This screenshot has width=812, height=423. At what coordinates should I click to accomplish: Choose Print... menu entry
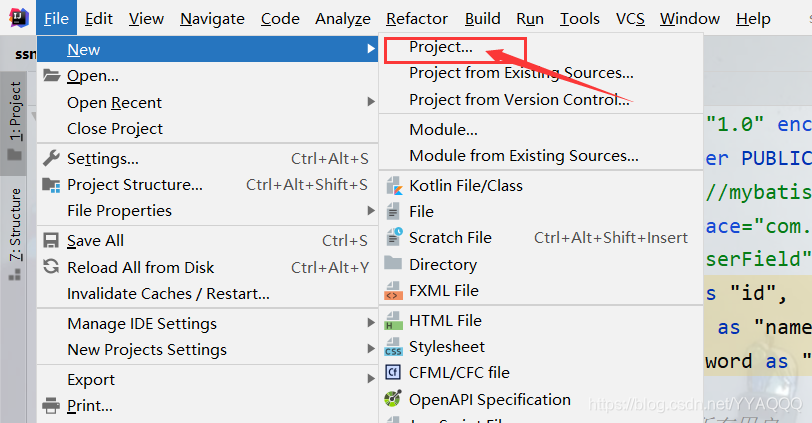(x=207, y=405)
